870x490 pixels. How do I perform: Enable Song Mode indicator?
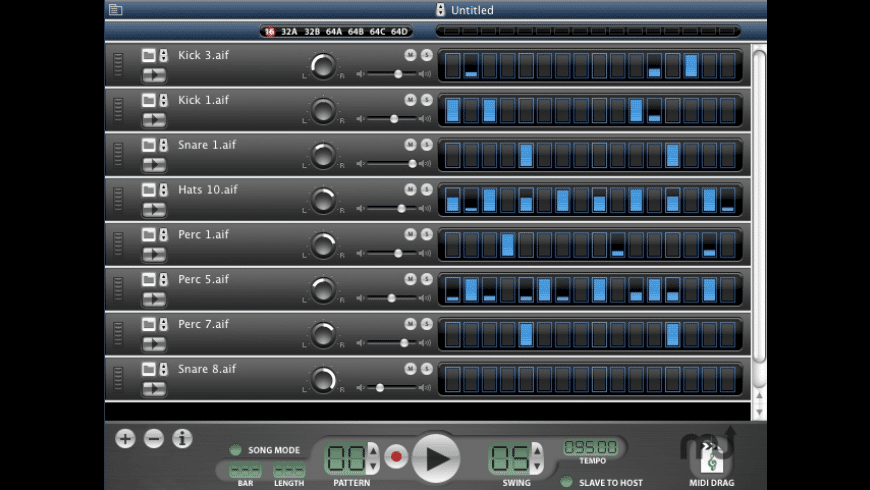tap(235, 449)
